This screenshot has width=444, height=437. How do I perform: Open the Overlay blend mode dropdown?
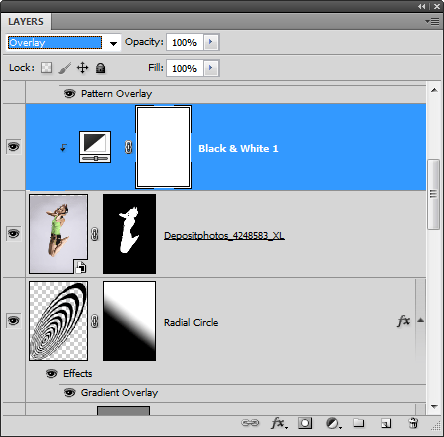(63, 43)
